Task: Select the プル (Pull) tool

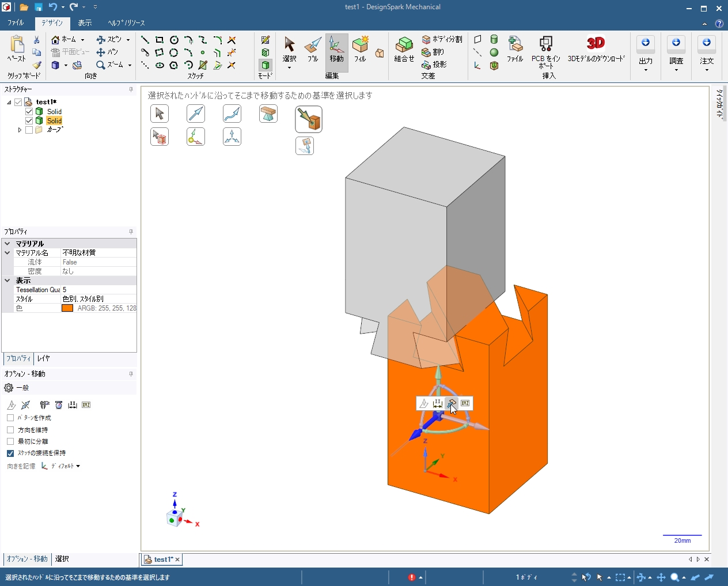Action: click(x=313, y=48)
